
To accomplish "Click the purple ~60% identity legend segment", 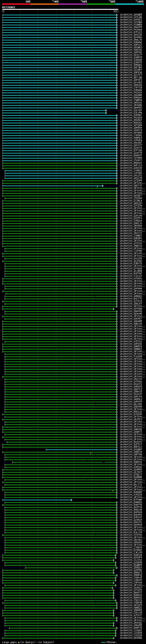I will tap(73, 4).
